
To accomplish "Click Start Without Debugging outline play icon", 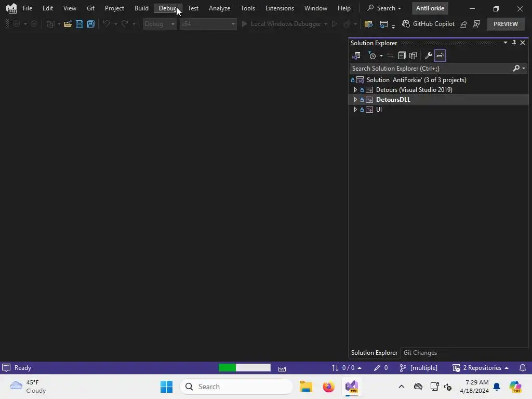I will tap(334, 24).
